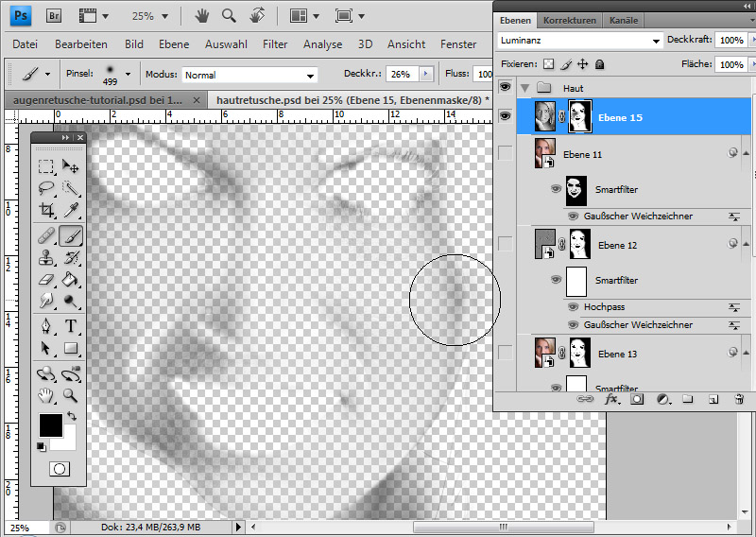Image resolution: width=756 pixels, height=537 pixels.
Task: Select the Type tool
Action: click(x=71, y=326)
